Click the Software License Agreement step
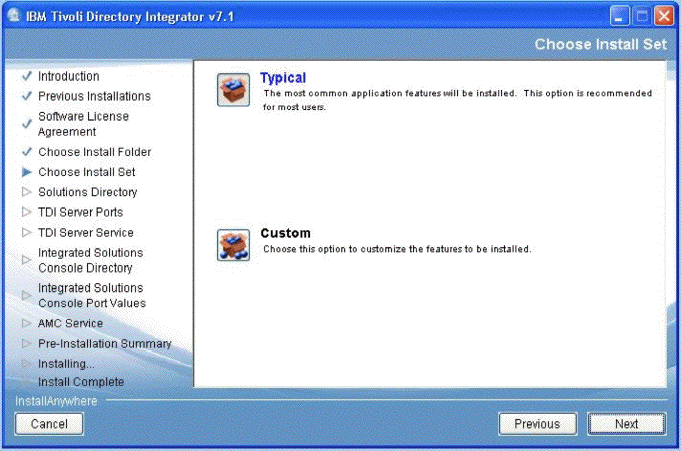The width and height of the screenshot is (681, 451). click(x=83, y=124)
